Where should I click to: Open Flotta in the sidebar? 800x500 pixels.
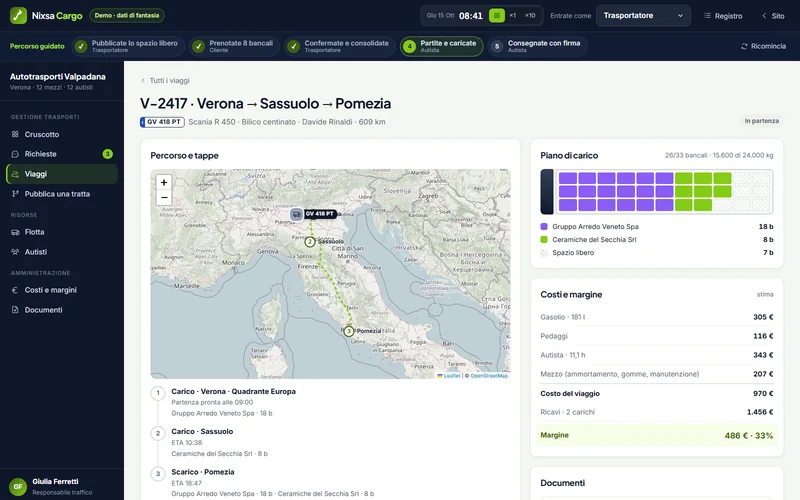click(62, 232)
